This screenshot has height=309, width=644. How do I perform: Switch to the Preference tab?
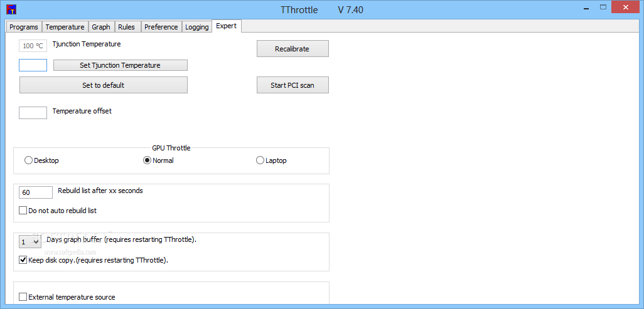click(x=161, y=27)
